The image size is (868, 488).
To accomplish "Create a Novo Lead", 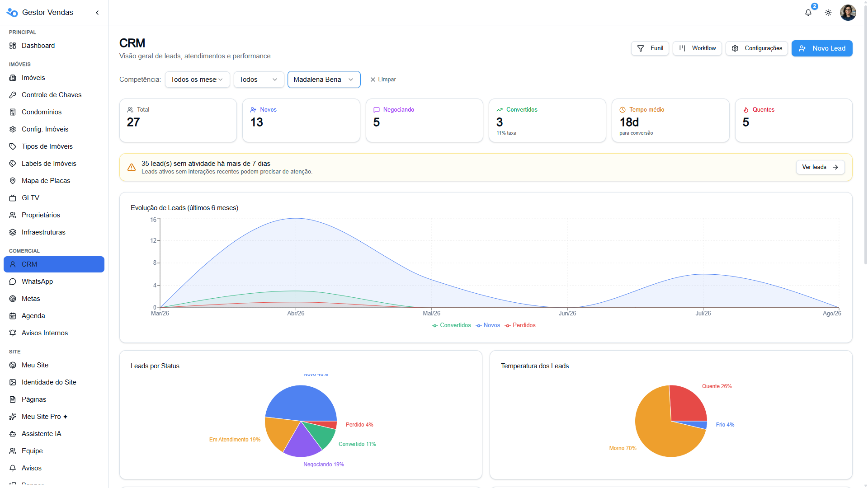I will tap(822, 48).
